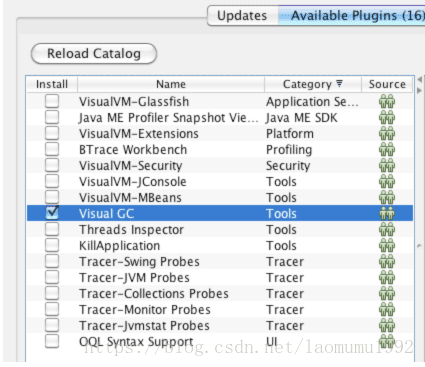Click the Security category cell

tap(288, 166)
